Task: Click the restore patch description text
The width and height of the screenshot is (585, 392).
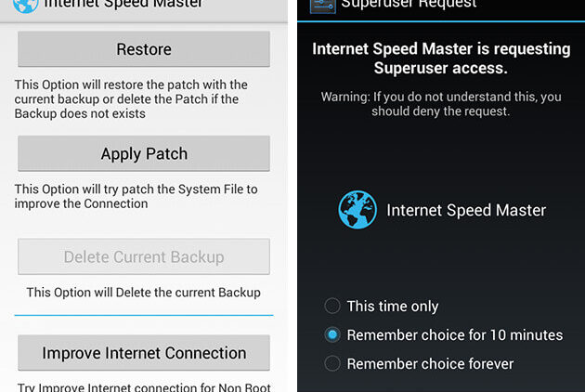Action: coord(131,98)
